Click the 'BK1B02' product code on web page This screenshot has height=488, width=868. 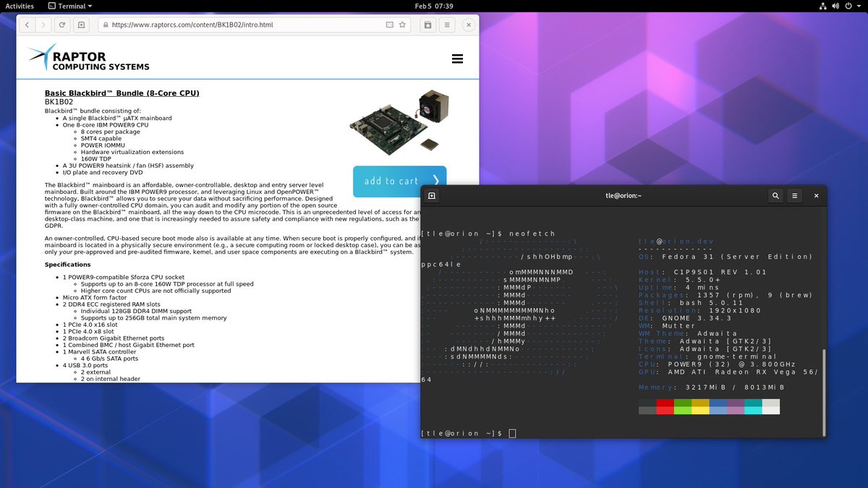[59, 102]
